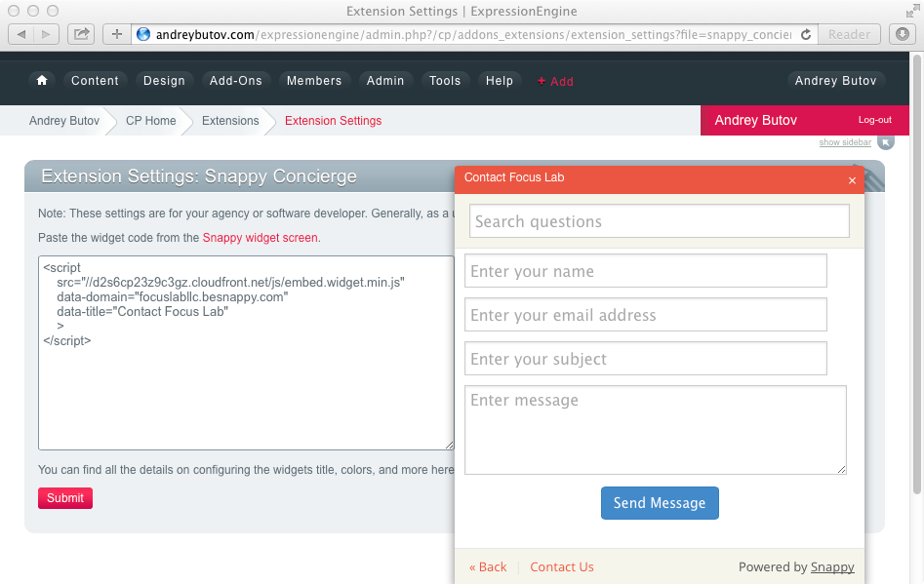Click the Contact Us link
Viewport: 924px width, 584px height.
click(x=562, y=566)
